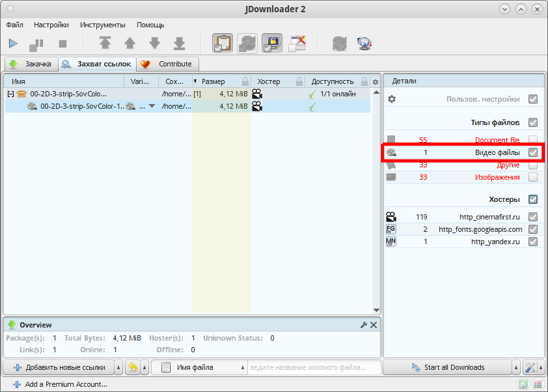Start downloads with the play icon
The height and width of the screenshot is (392, 548).
[x=13, y=44]
